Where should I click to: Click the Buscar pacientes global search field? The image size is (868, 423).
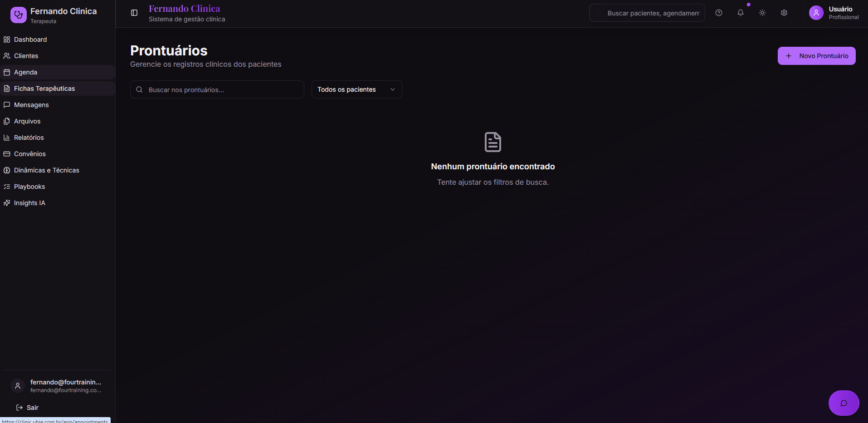647,13
